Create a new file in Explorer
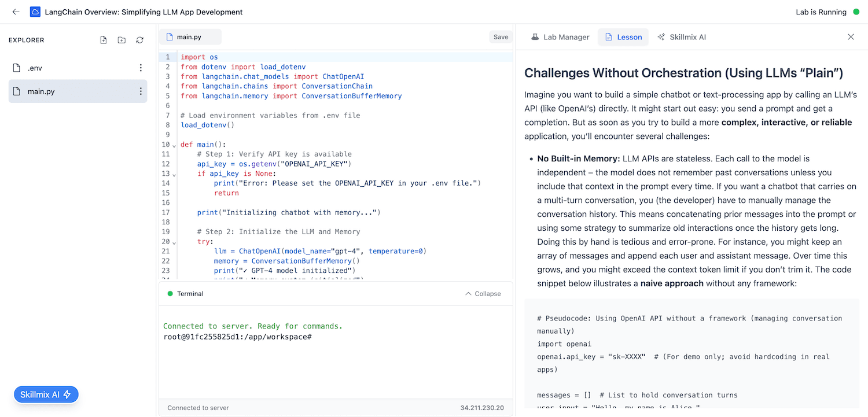This screenshot has width=868, height=417. point(104,40)
